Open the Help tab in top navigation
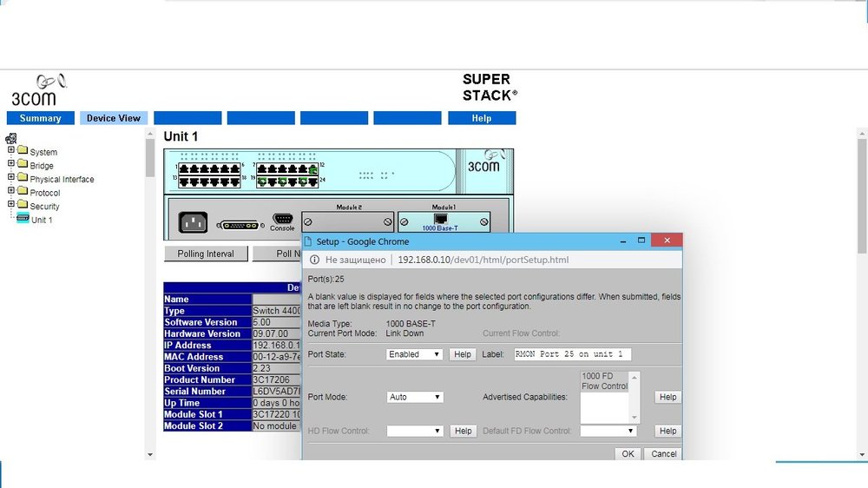The width and height of the screenshot is (868, 488). 482,118
